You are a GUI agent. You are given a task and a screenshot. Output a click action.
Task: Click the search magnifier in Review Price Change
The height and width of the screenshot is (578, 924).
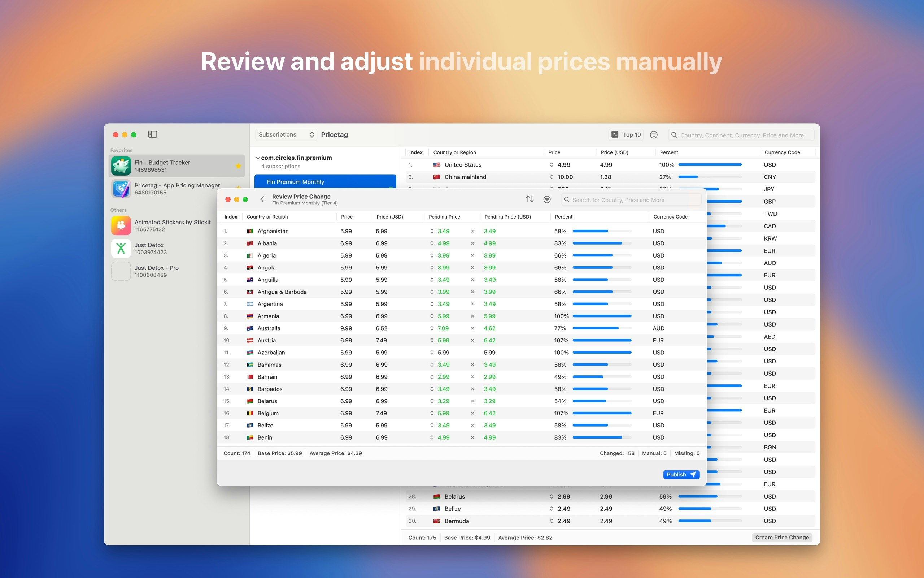567,199
